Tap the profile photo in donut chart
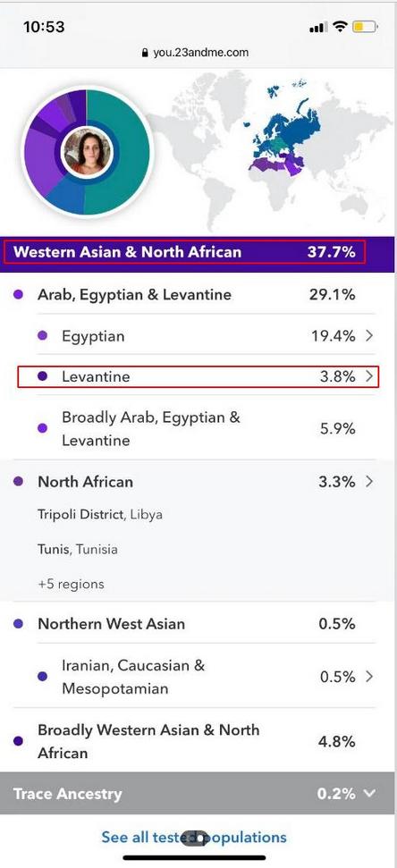The height and width of the screenshot is (868, 397). tap(88, 152)
